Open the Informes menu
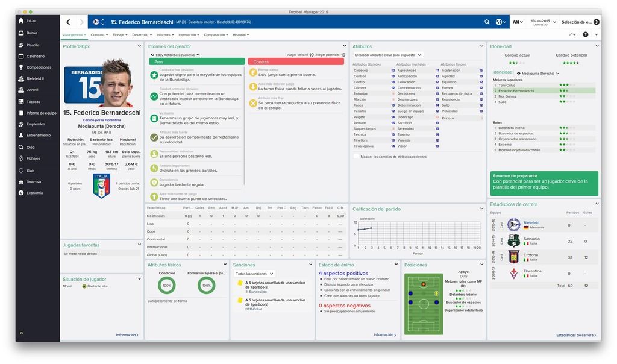Viewport: 617px width, 364px height. (165, 34)
